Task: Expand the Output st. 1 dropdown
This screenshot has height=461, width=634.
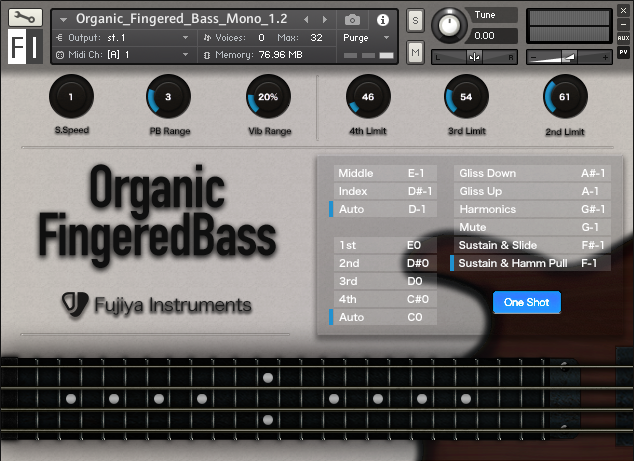Action: point(185,38)
